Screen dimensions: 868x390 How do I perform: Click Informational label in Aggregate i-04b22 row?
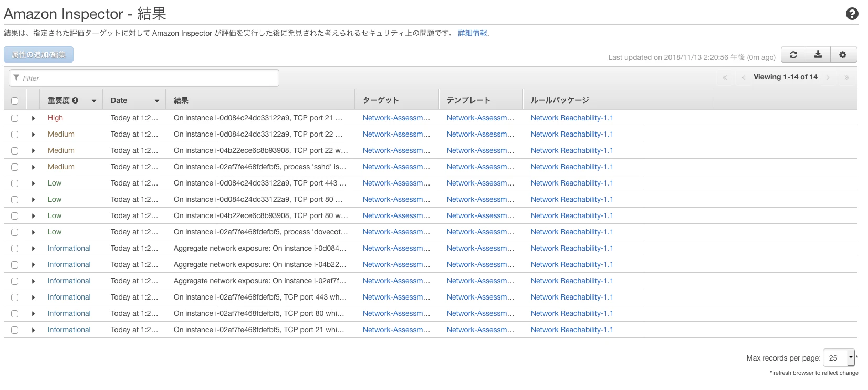coord(69,265)
